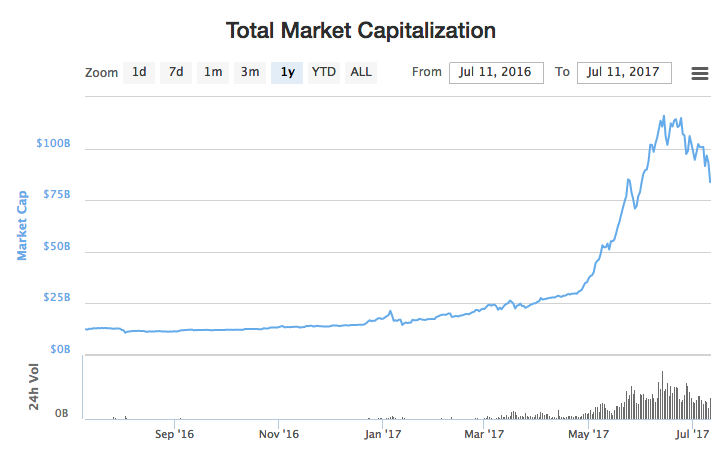Click the Market Cap axis title
The width and height of the screenshot is (719, 456).
[x=22, y=226]
